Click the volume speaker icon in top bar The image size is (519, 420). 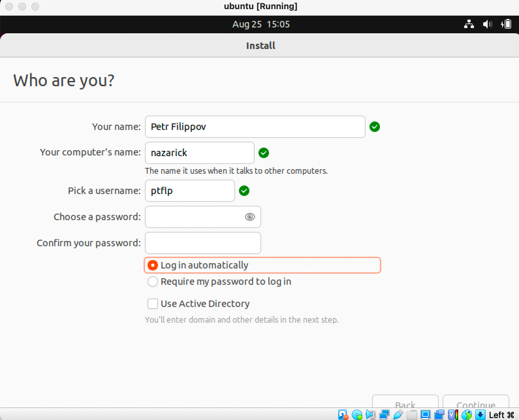coord(487,24)
